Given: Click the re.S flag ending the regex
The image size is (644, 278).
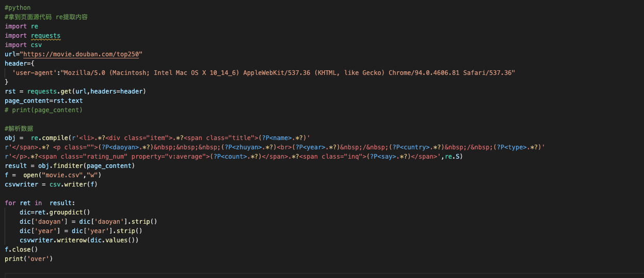Looking at the screenshot, I should [453, 157].
